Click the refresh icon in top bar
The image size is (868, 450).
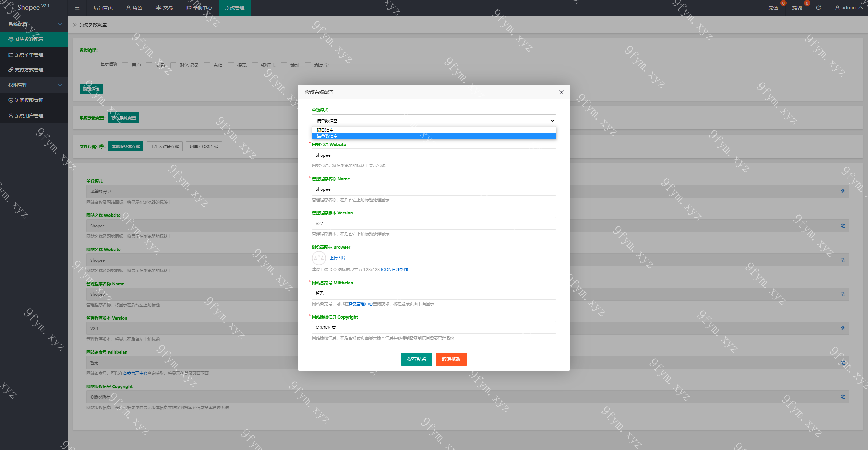pos(818,8)
